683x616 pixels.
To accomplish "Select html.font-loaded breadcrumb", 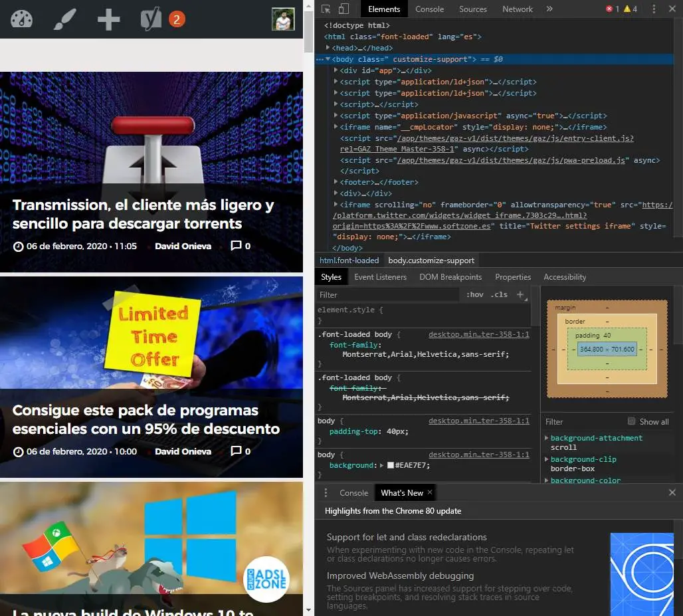I will [x=349, y=260].
